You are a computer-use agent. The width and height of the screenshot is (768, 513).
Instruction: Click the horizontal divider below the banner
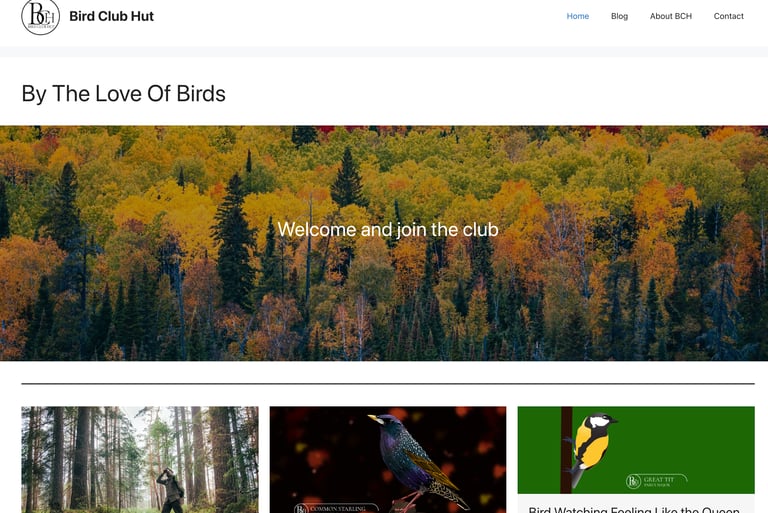point(388,384)
